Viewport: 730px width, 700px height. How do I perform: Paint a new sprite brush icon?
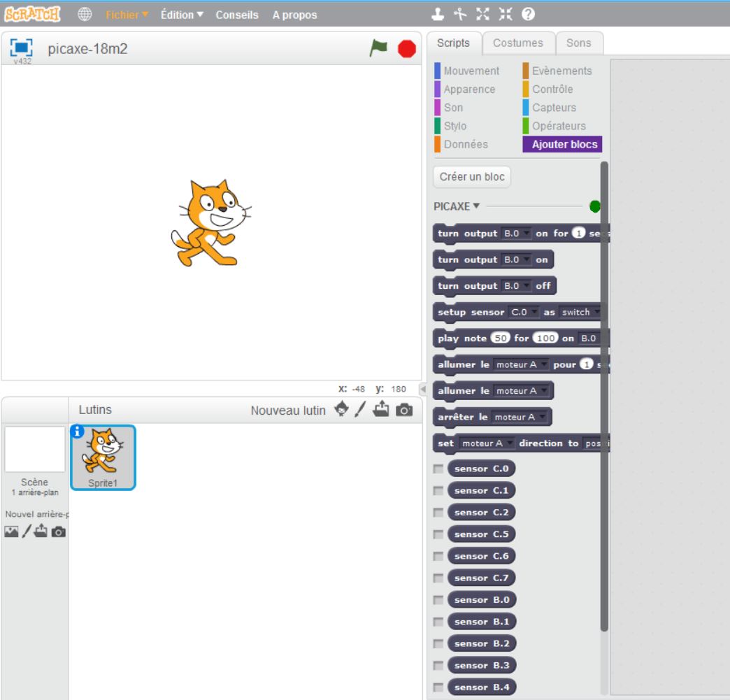coord(362,410)
